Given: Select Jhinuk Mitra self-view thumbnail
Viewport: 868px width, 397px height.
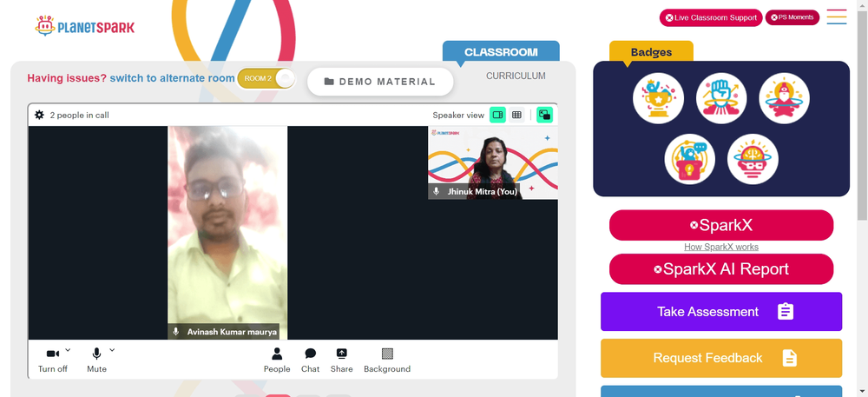Looking at the screenshot, I should click(493, 162).
